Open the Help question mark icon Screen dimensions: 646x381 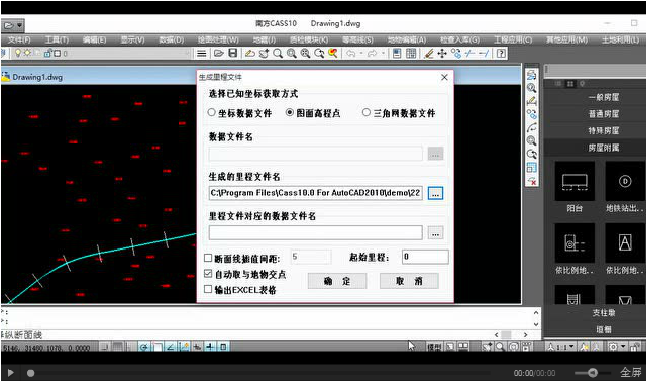[501, 54]
